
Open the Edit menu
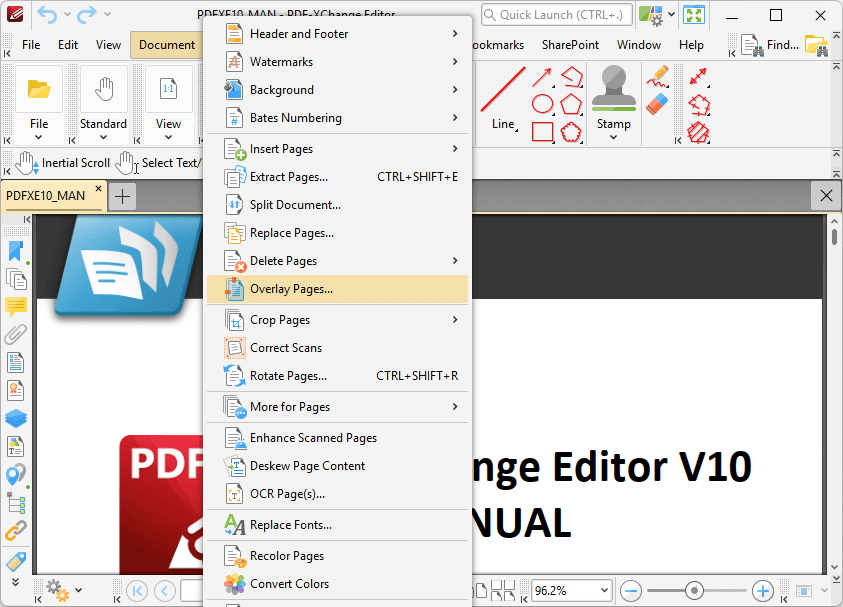tap(68, 45)
